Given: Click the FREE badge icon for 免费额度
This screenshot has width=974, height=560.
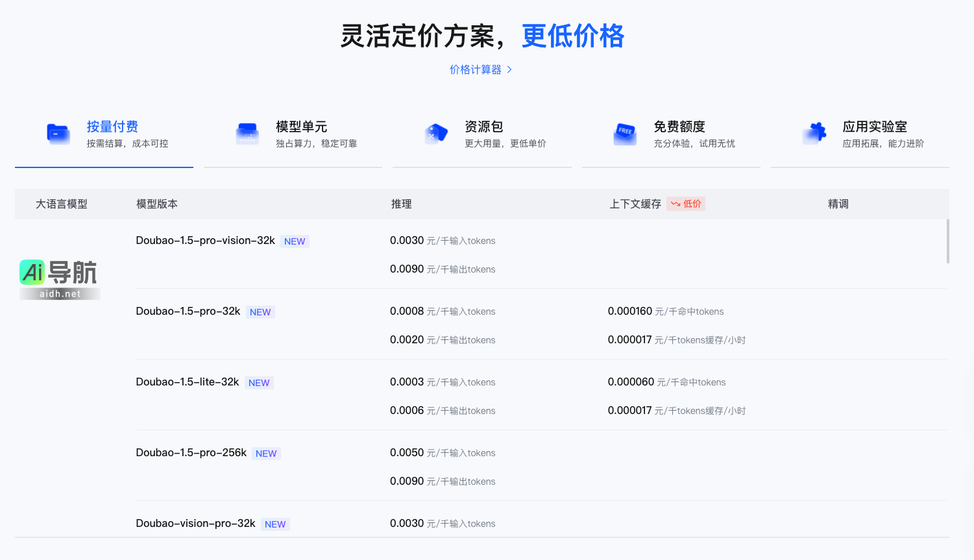Looking at the screenshot, I should coord(625,134).
